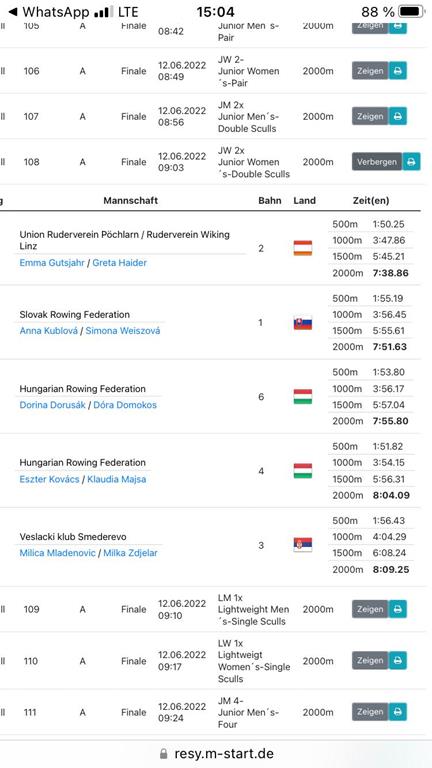This screenshot has height=768, width=432.
Task: Print results for race 110
Action: click(398, 660)
